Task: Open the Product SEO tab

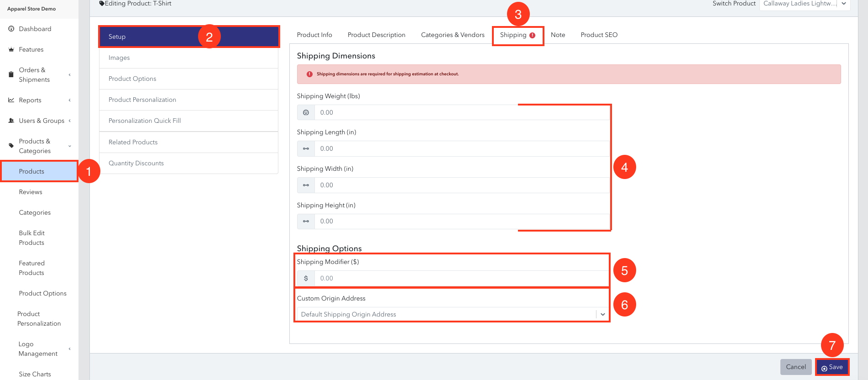Action: click(x=599, y=35)
